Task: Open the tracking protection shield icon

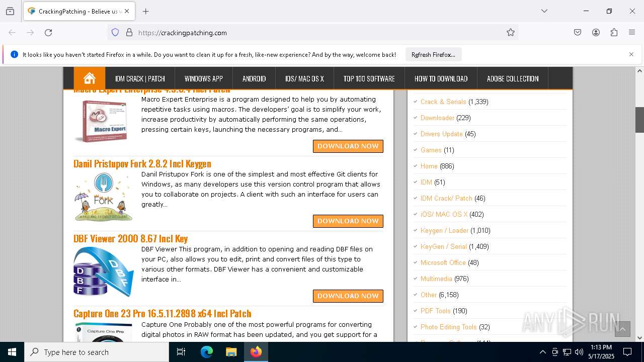Action: [x=115, y=33]
